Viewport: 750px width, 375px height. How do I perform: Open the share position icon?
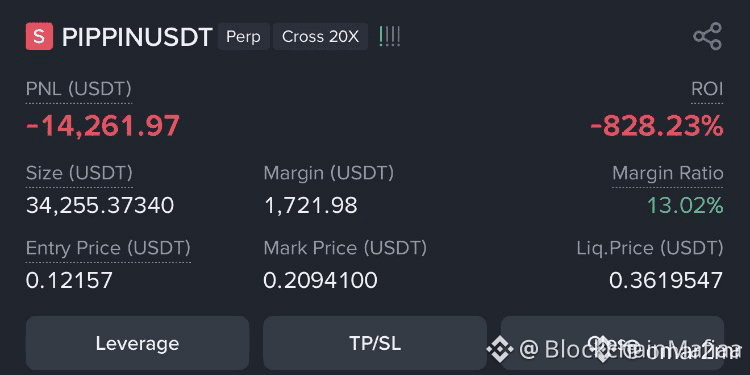click(x=707, y=36)
